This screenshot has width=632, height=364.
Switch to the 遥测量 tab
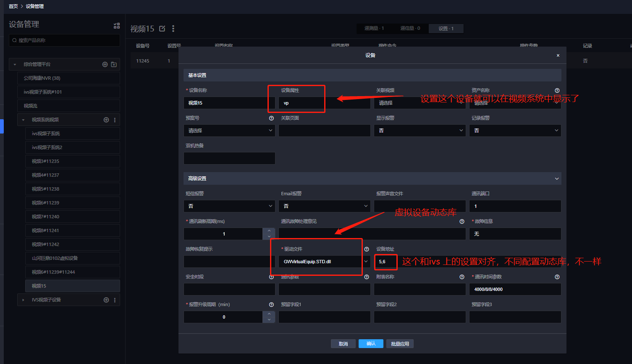[x=374, y=29]
